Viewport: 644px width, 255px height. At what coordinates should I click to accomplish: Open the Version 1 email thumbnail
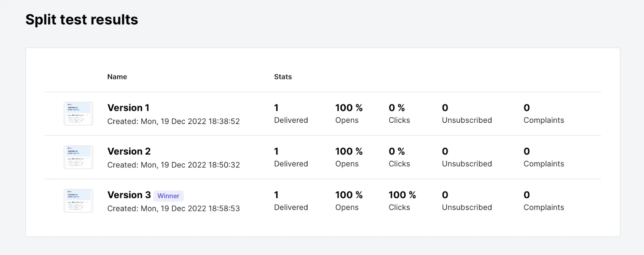[x=78, y=114]
